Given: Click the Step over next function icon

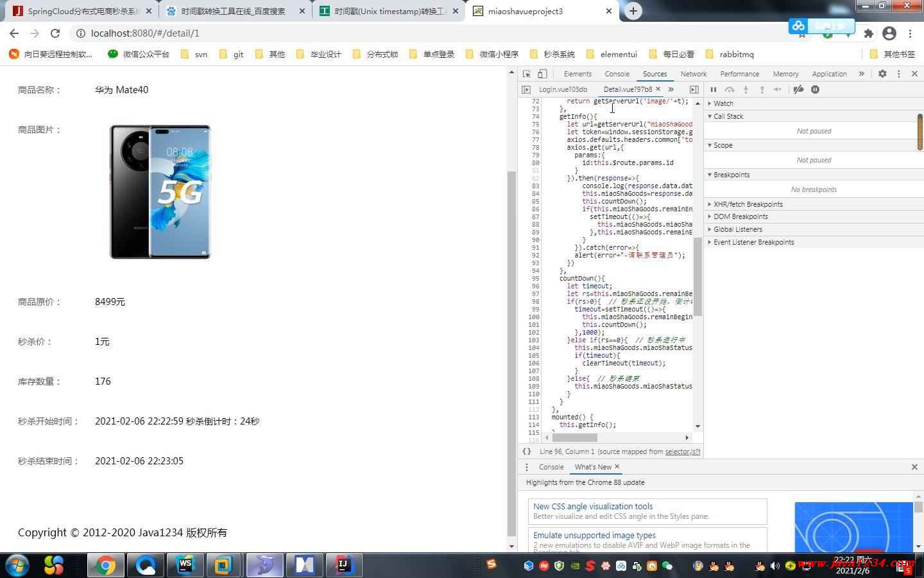Looking at the screenshot, I should pos(730,89).
